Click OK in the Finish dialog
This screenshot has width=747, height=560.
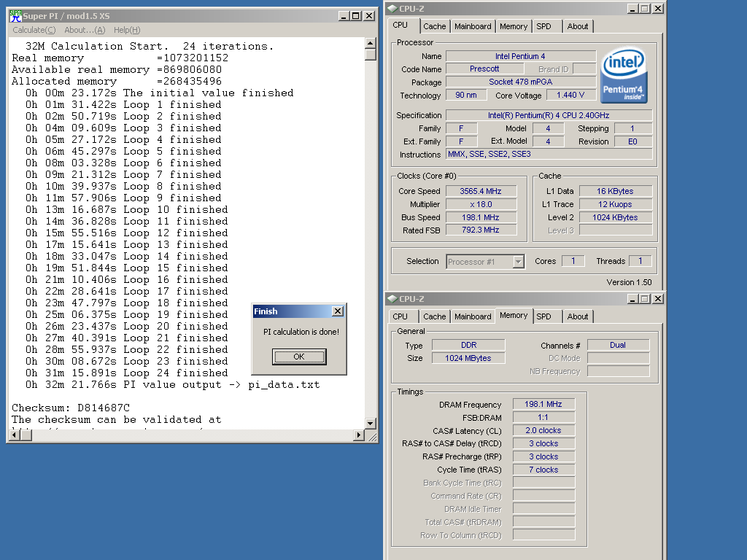point(298,357)
